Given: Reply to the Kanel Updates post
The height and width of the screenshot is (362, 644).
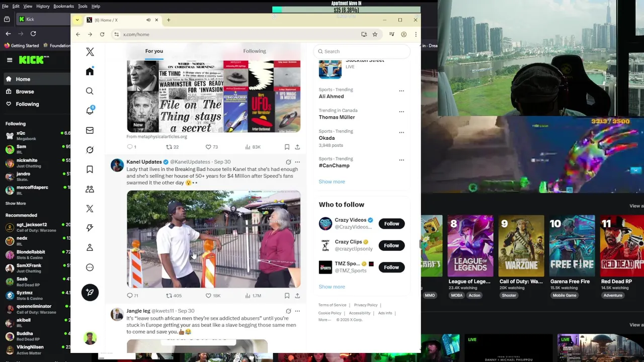Looking at the screenshot, I should tap(132, 296).
